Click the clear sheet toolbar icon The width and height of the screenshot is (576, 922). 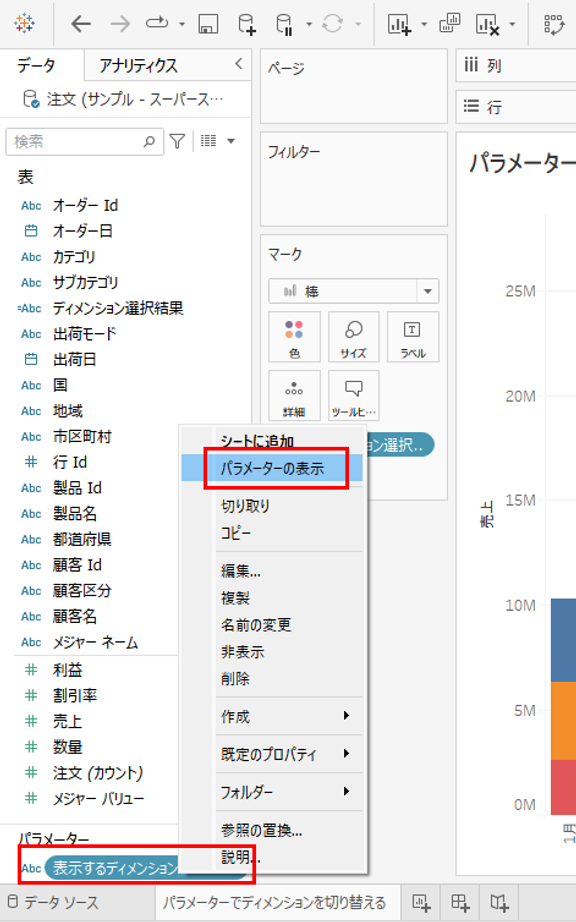488,24
